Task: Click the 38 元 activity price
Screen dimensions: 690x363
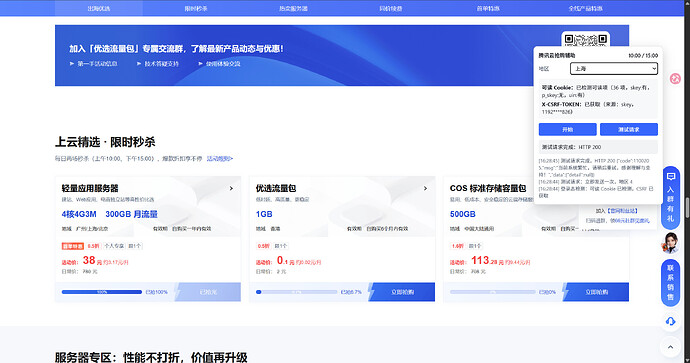Action: 92,261
